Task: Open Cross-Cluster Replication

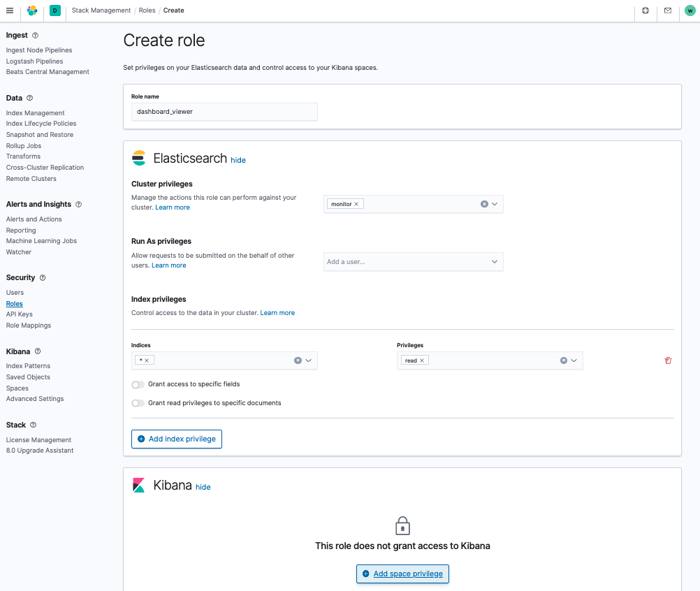Action: point(45,168)
